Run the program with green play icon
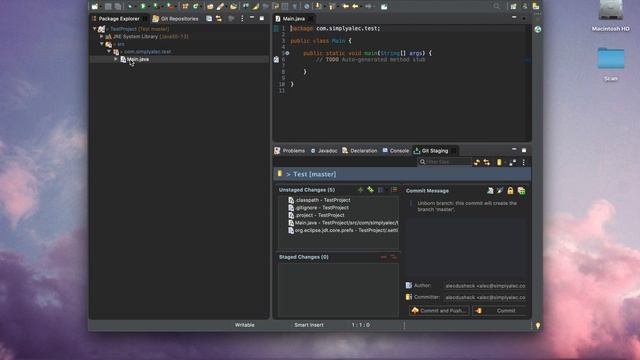 click(x=143, y=7)
